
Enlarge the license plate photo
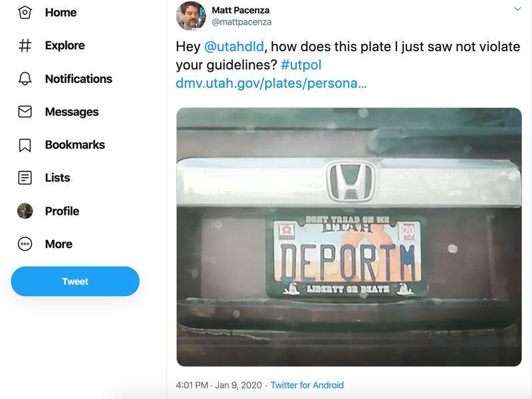click(x=348, y=237)
